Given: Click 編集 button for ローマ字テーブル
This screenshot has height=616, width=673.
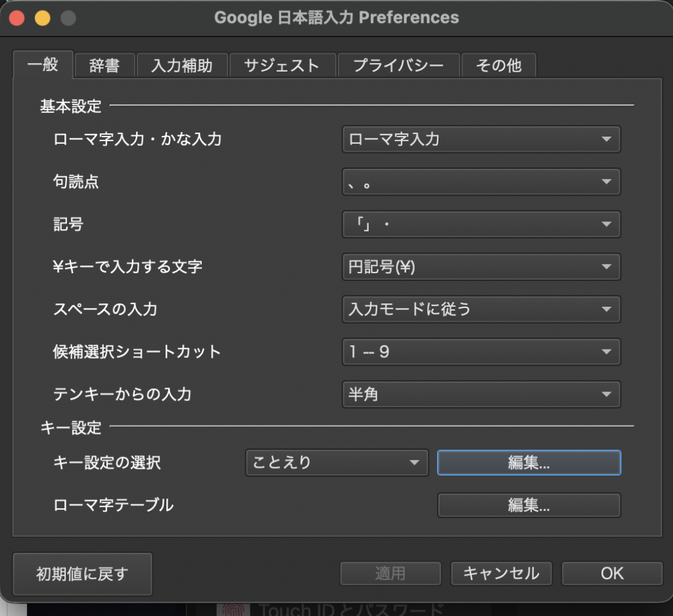Looking at the screenshot, I should tap(528, 505).
